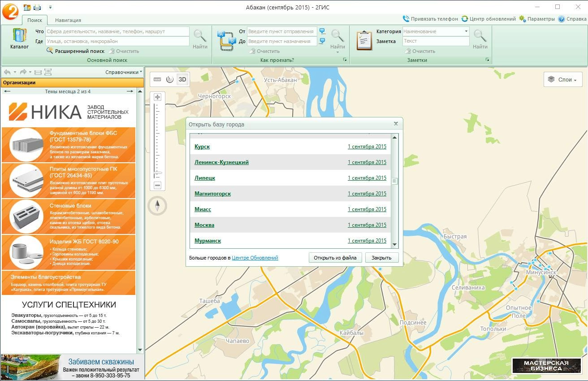
Task: Click Найти in Заметки group
Action: 480,39
